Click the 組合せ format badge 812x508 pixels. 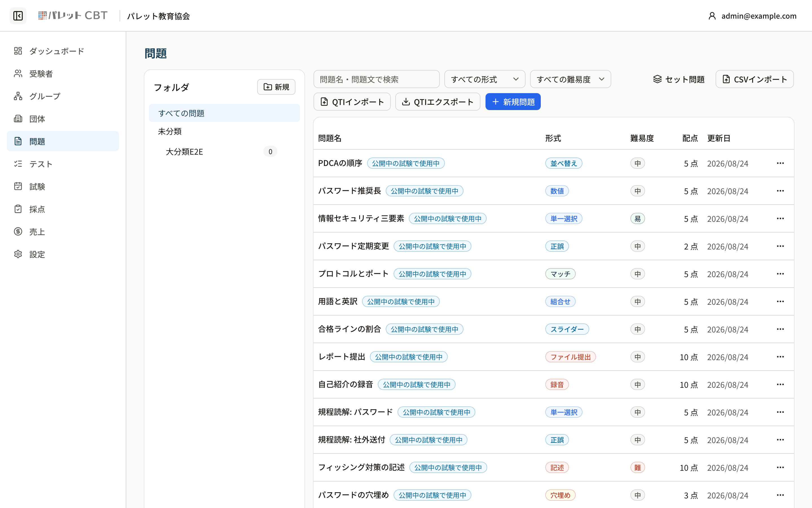560,301
